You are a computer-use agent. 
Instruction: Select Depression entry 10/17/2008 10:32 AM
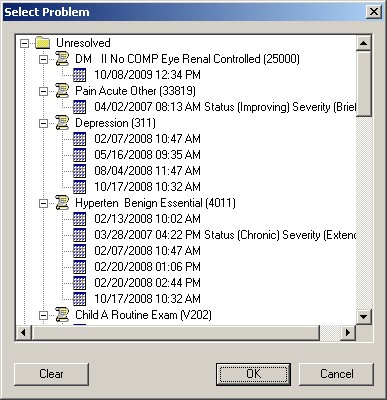(147, 187)
